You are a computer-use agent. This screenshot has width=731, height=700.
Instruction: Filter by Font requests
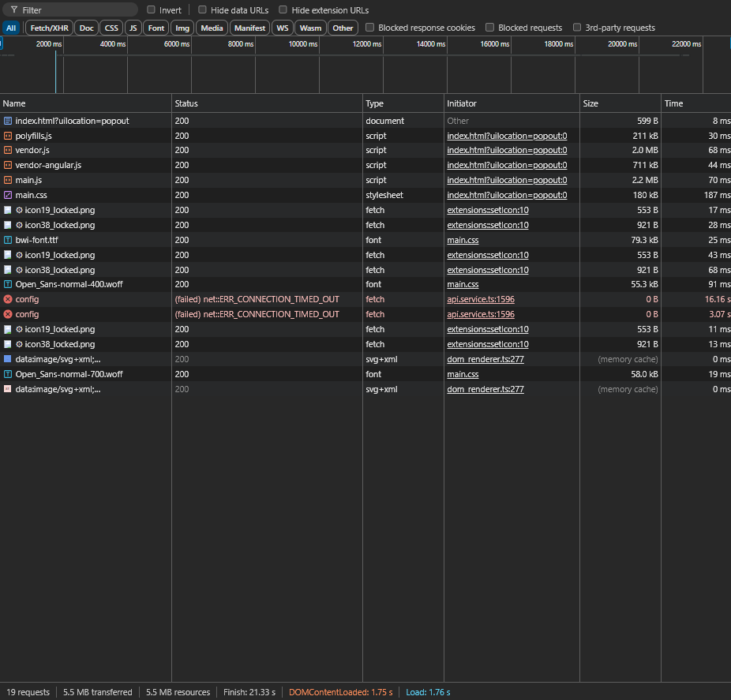(156, 28)
